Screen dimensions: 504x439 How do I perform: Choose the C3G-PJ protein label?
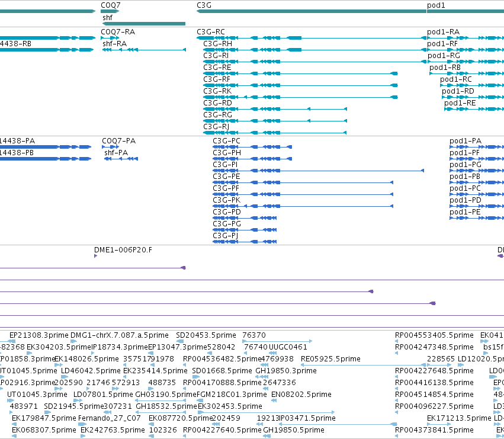pyautogui.click(x=225, y=236)
